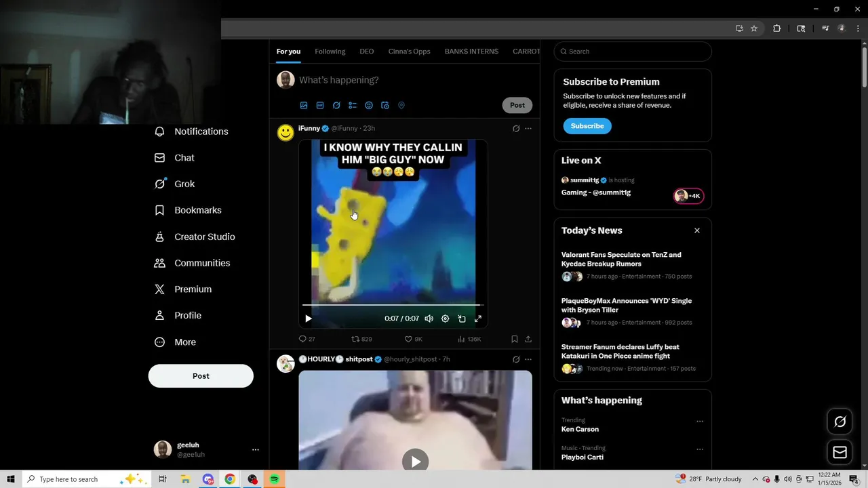Image resolution: width=868 pixels, height=488 pixels.
Task: Open File Explorer from the taskbar
Action: click(x=185, y=479)
